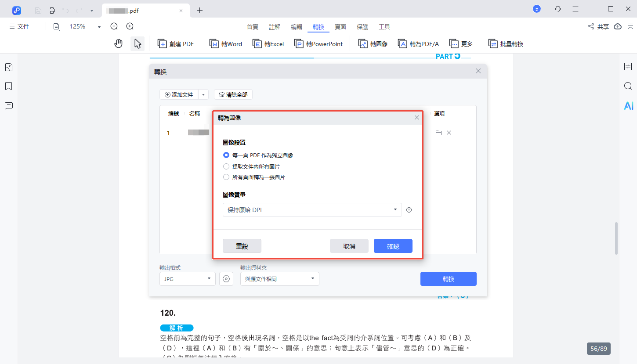
Task: Open the thumbnails panel in left sidebar
Action: point(8,67)
